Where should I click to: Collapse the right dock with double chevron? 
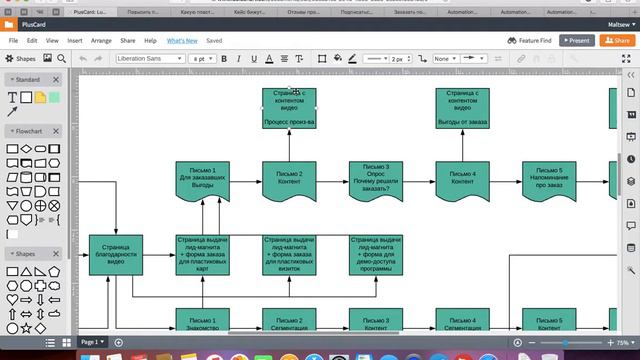tap(631, 75)
